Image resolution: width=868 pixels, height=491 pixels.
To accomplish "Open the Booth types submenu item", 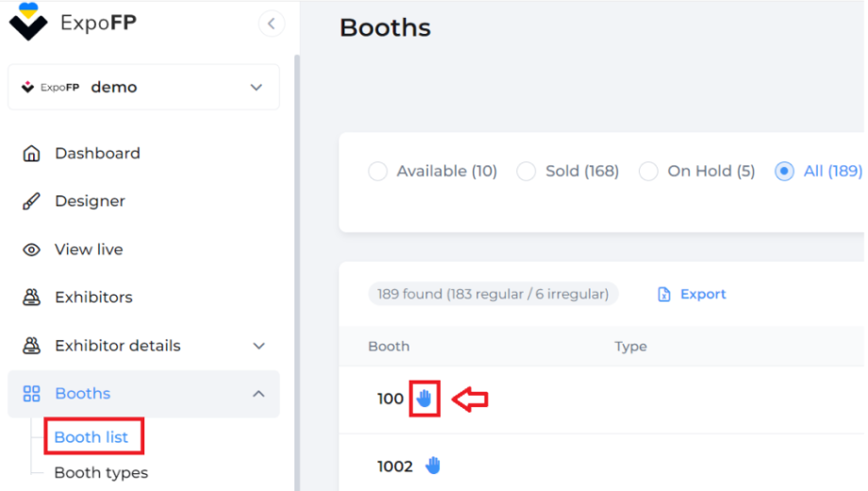I will (x=101, y=473).
